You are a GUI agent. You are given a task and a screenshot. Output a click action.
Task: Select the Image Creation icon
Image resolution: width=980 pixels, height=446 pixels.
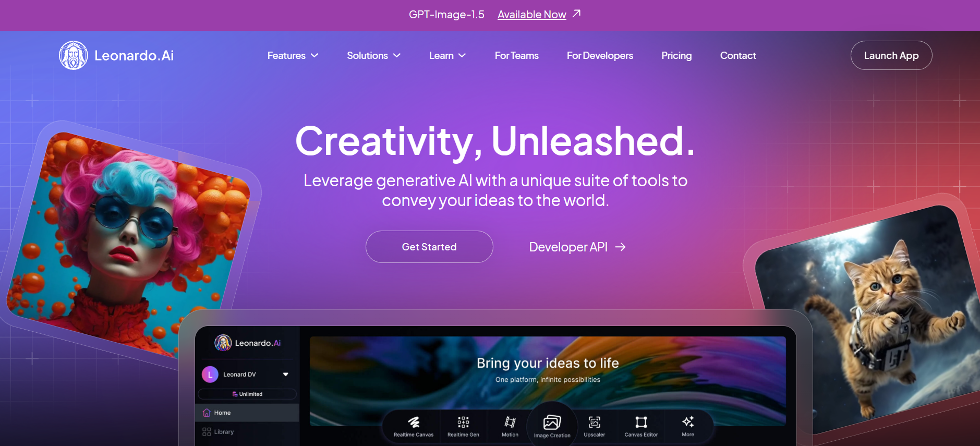[x=552, y=423]
